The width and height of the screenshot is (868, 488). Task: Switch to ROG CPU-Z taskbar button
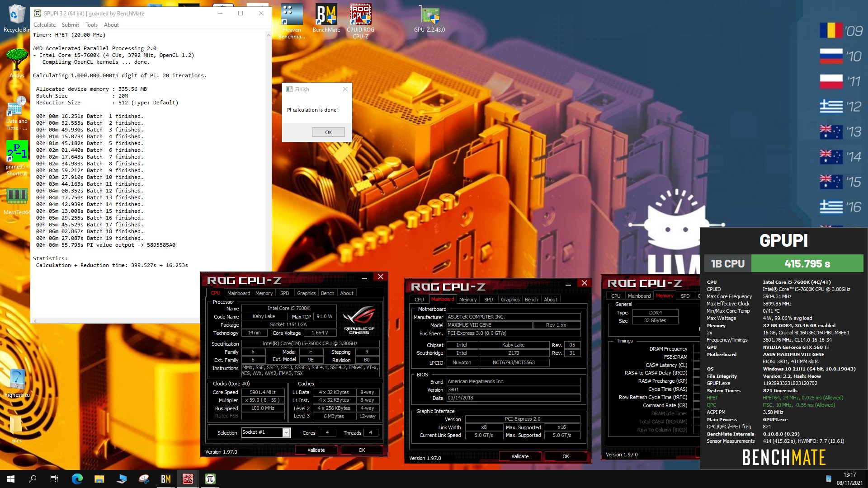(x=188, y=479)
